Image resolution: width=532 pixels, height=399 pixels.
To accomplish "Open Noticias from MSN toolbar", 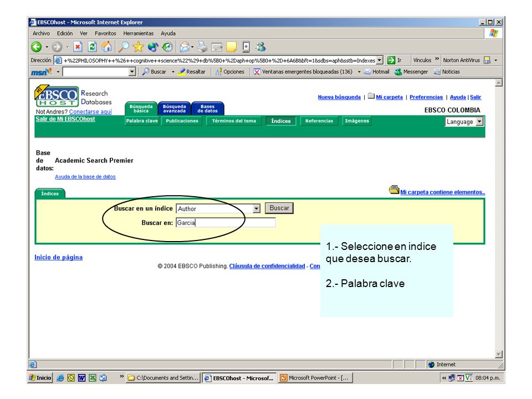I will (x=447, y=72).
